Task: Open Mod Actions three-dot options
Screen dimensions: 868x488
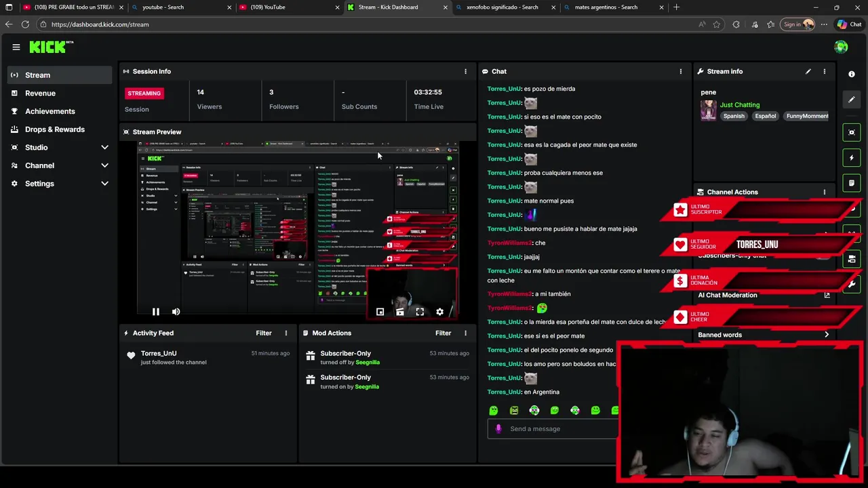Action: (x=465, y=333)
